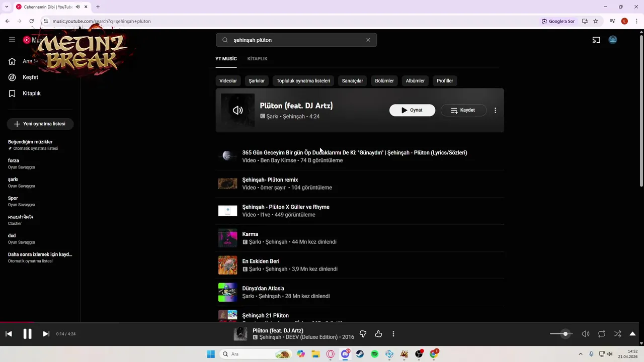Click the now playing album thumbnail
The height and width of the screenshot is (362, 644).
pyautogui.click(x=240, y=334)
